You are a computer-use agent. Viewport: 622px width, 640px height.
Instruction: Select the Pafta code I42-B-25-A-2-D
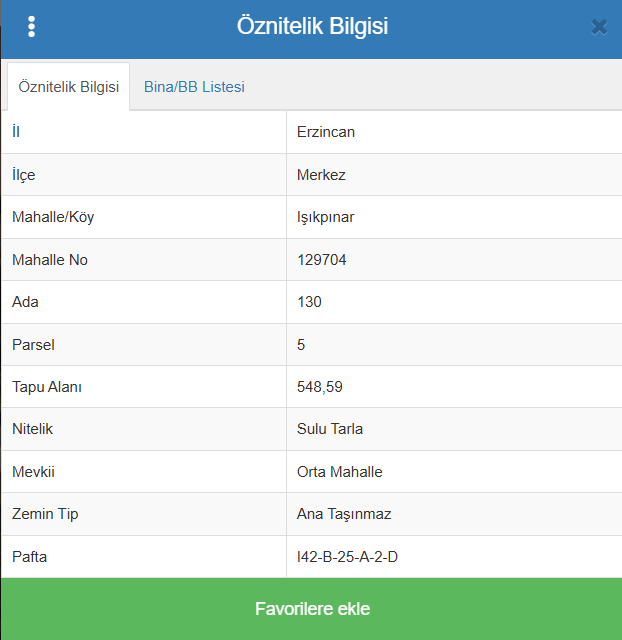[347, 557]
